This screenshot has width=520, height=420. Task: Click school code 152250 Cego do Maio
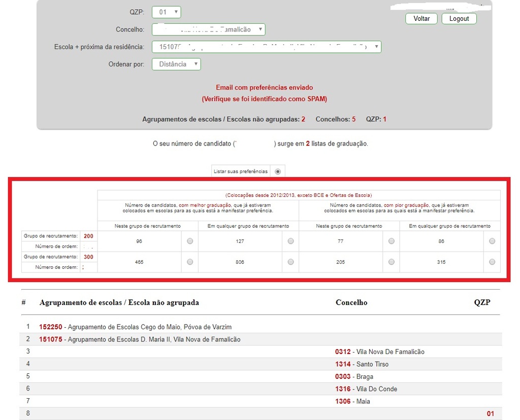(x=51, y=327)
